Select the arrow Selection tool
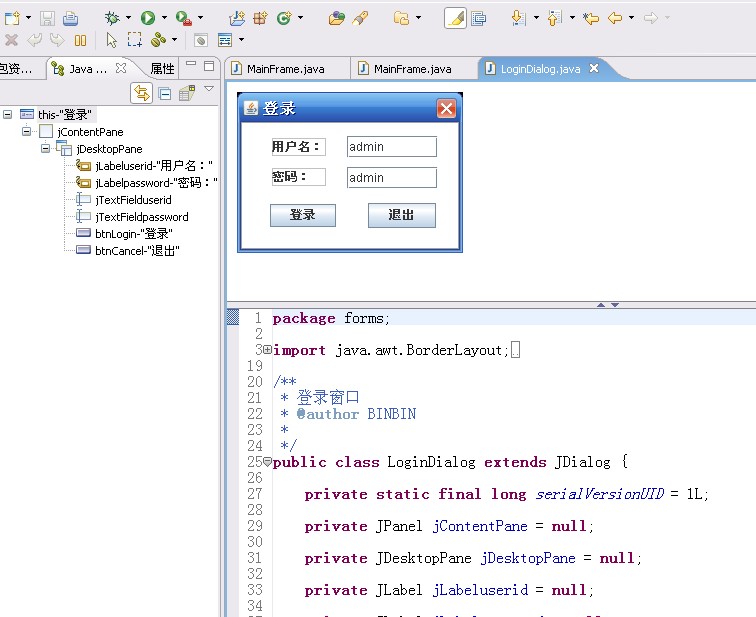 click(111, 40)
